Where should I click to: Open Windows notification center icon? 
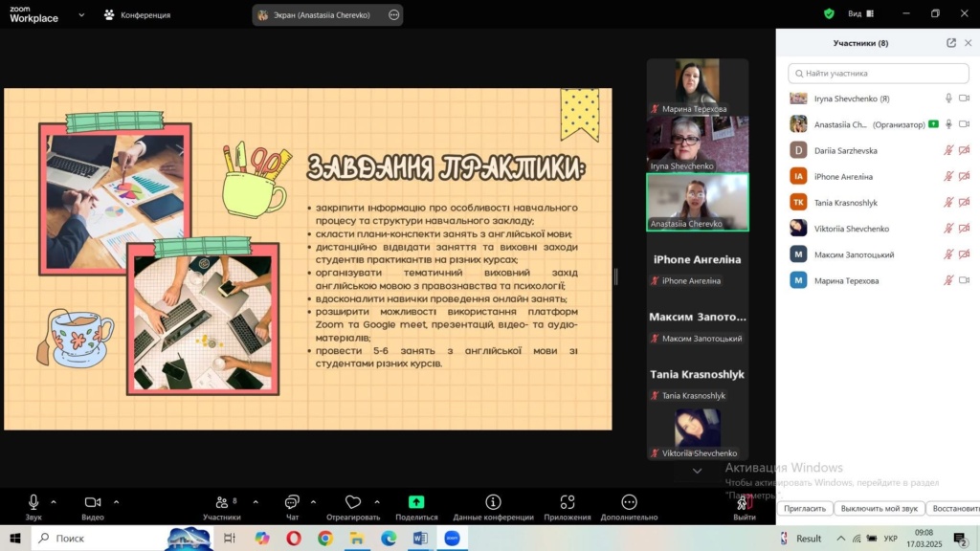point(961,538)
